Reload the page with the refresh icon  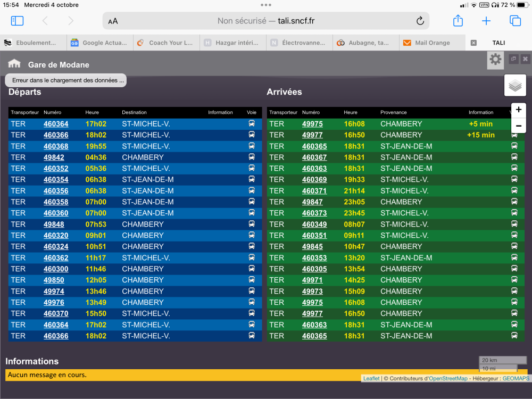click(x=420, y=21)
